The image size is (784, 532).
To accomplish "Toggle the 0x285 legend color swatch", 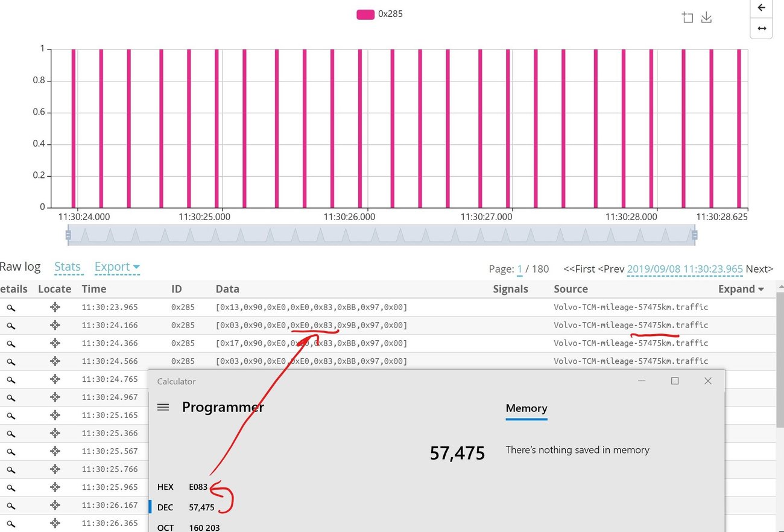I will pyautogui.click(x=365, y=14).
